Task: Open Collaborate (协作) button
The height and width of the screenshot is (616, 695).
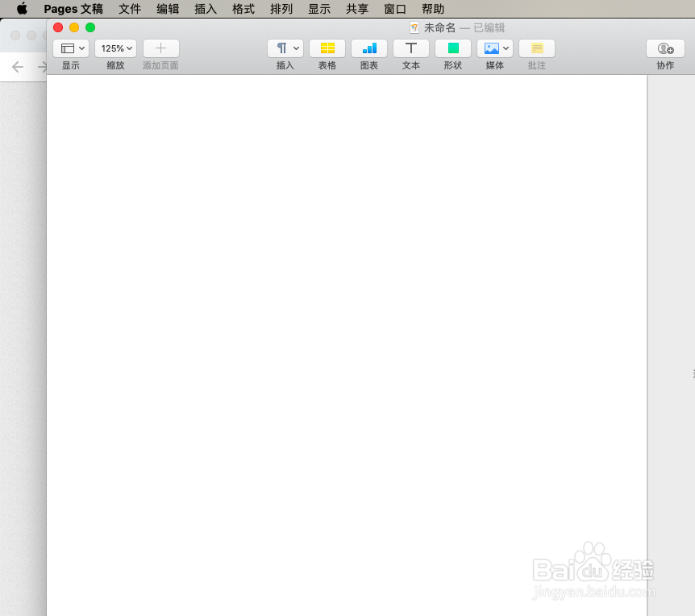Action: click(665, 48)
